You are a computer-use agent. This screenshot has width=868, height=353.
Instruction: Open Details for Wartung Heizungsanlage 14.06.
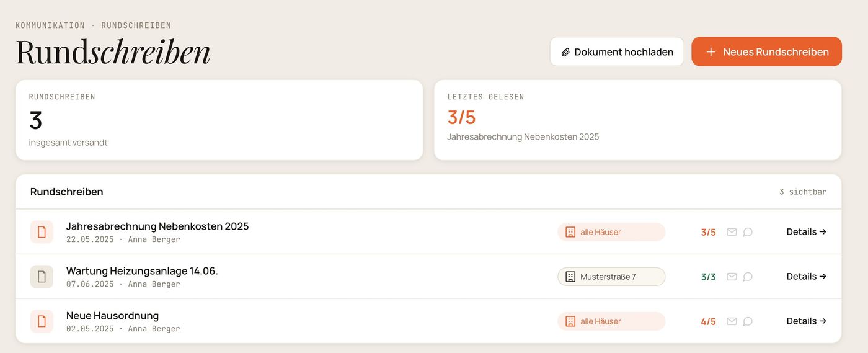point(806,276)
